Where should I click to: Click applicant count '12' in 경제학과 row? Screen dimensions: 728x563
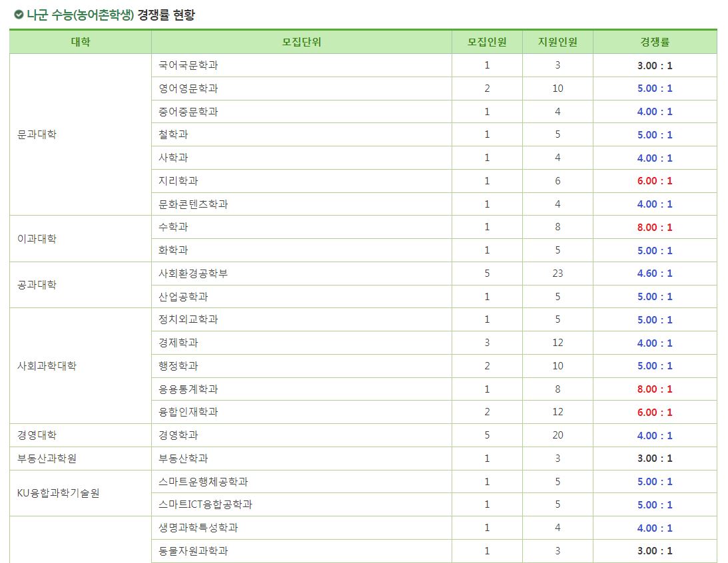tap(557, 343)
